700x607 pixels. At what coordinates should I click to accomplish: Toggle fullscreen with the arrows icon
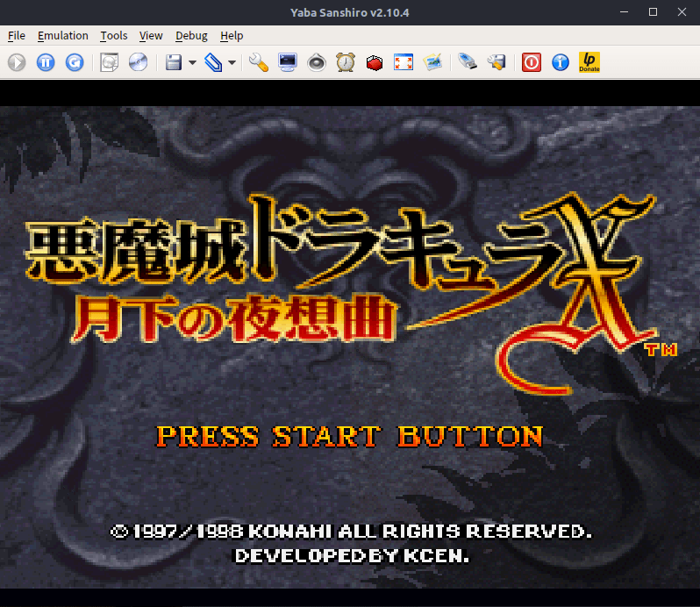pyautogui.click(x=404, y=62)
